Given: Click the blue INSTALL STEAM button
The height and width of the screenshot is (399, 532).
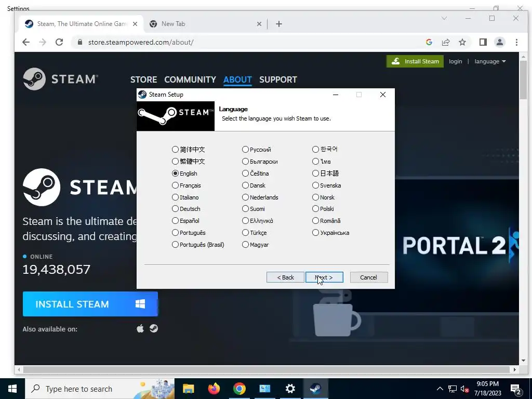Looking at the screenshot, I should pos(90,304).
